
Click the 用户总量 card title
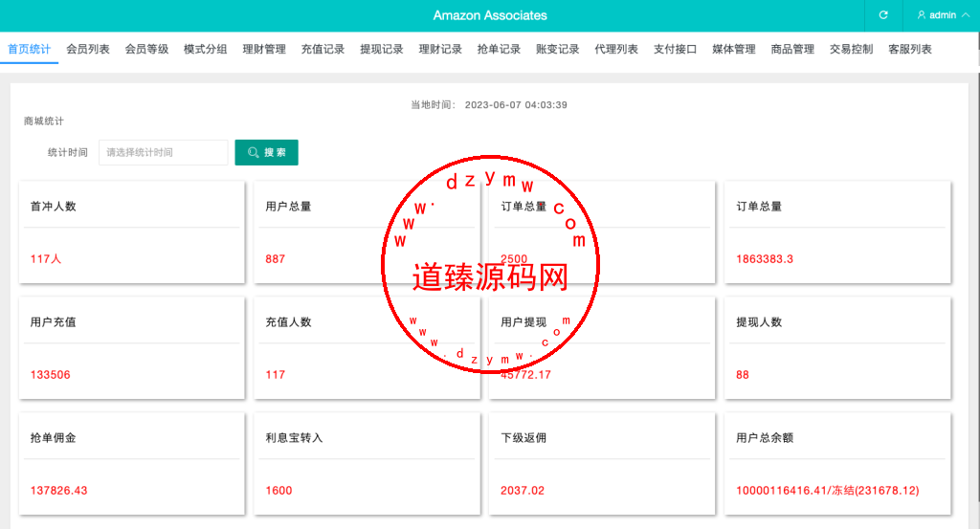click(288, 206)
